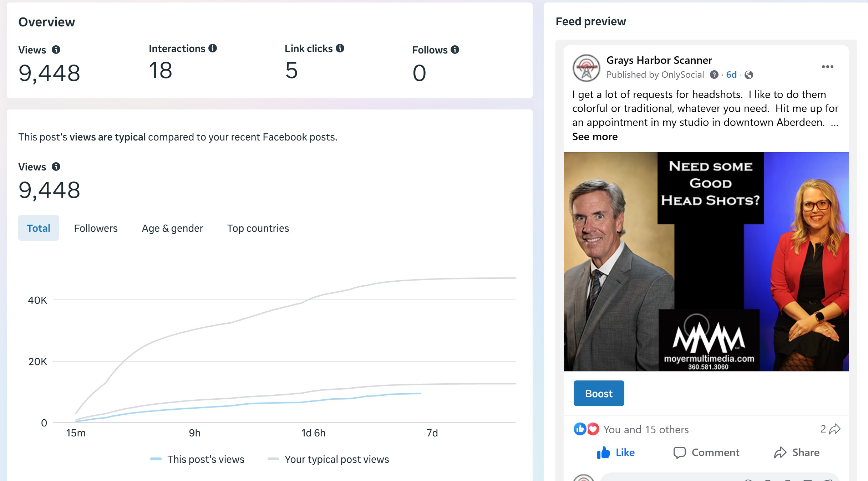Open the headshots post image
This screenshot has height=481, width=868.
(706, 261)
